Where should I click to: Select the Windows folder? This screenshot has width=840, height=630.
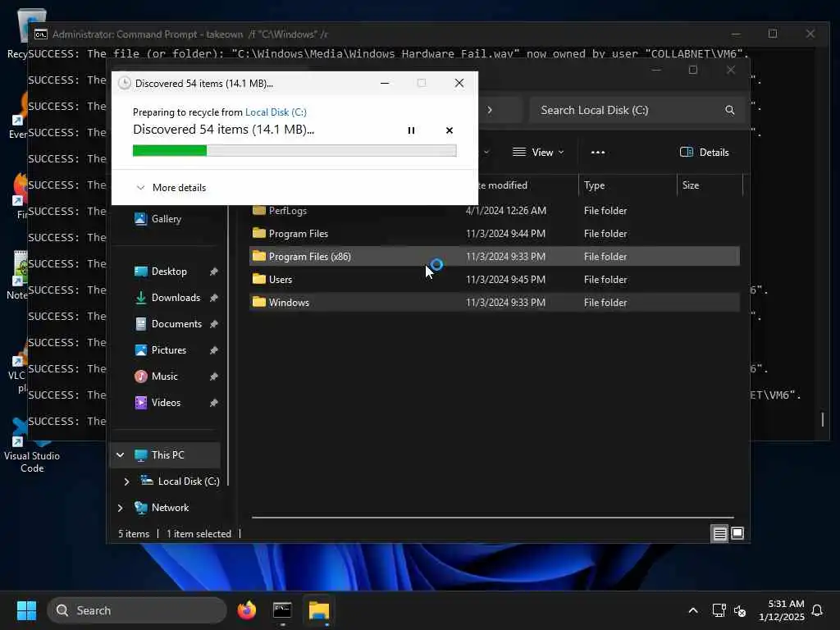(x=495, y=303)
